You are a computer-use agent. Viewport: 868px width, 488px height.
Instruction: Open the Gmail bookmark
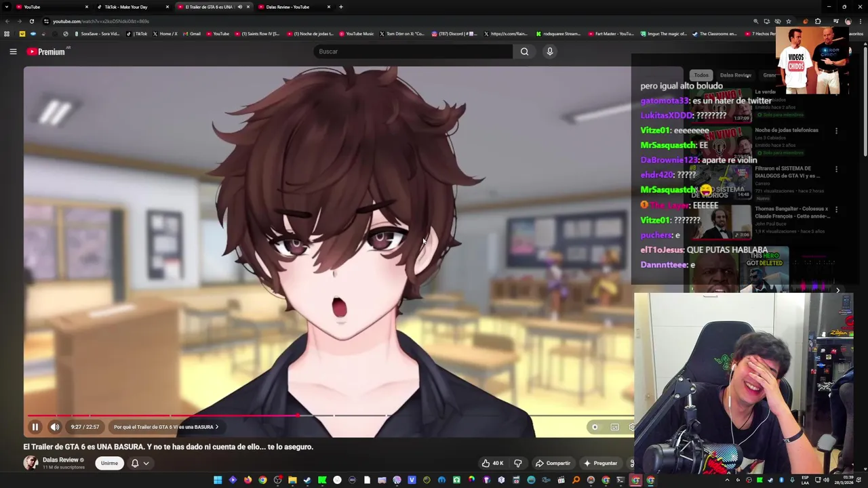click(x=192, y=34)
